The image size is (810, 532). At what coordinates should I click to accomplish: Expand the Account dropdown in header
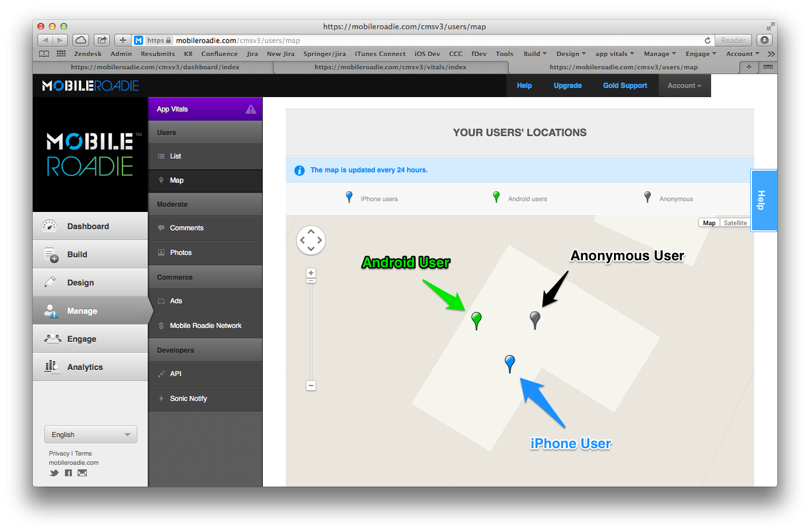pos(684,86)
